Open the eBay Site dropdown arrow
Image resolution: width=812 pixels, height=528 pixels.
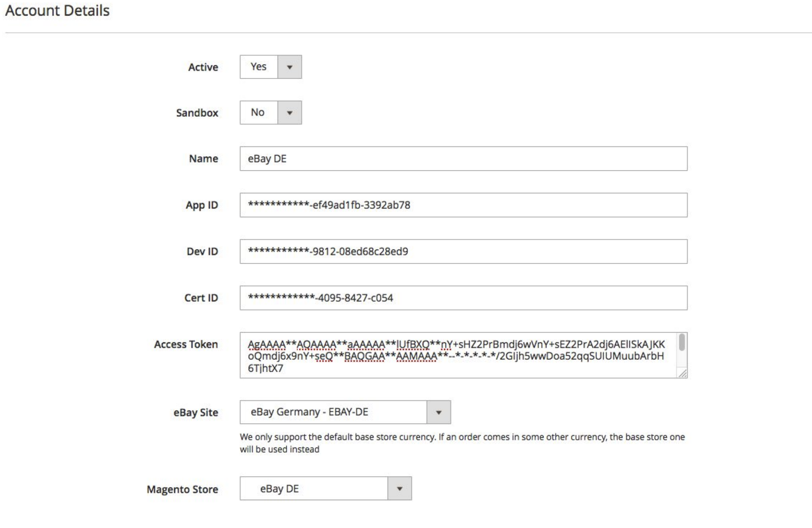(x=438, y=412)
